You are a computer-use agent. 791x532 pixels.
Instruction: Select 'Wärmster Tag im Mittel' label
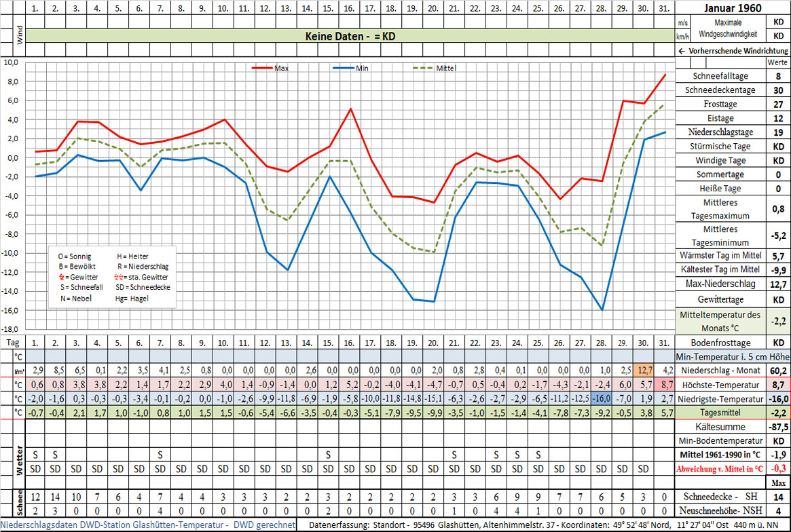[x=720, y=255]
